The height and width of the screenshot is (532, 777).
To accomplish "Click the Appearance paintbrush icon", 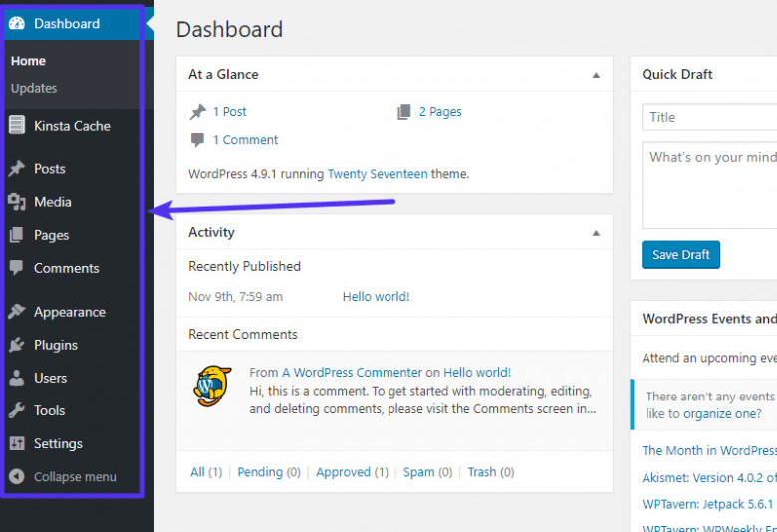I will tap(16, 312).
